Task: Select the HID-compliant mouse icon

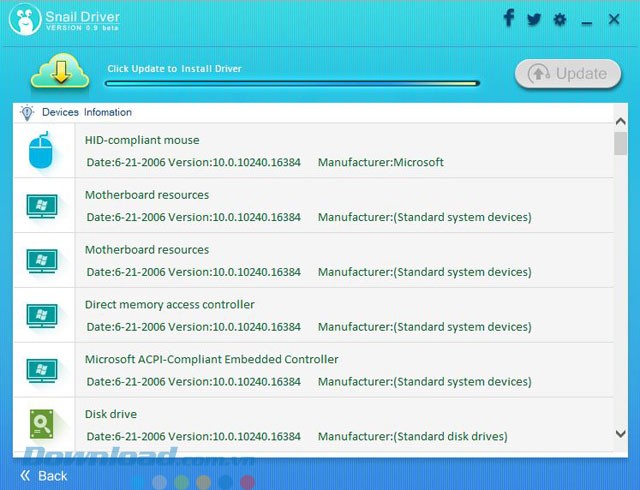Action: (42, 151)
